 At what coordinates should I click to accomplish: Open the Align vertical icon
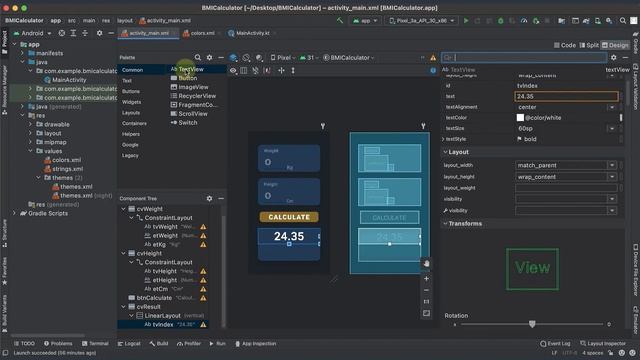coord(293,70)
